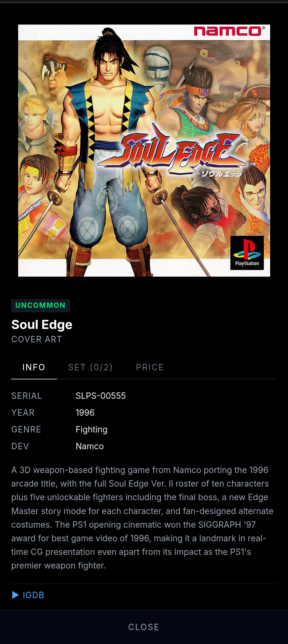Click the year value 1996

point(85,413)
